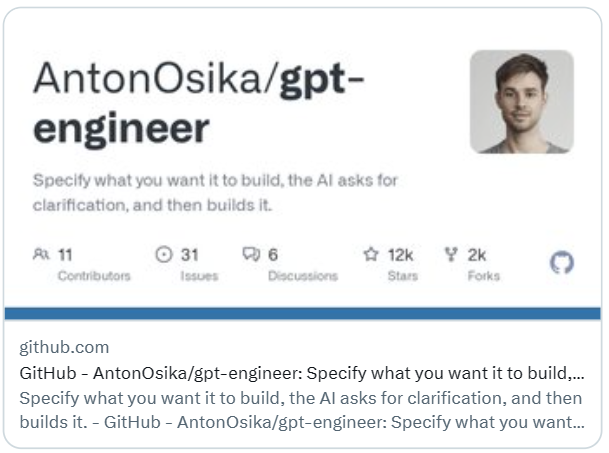Image resolution: width=609 pixels, height=453 pixels.
Task: Click the Contributors label text
Action: 94,276
